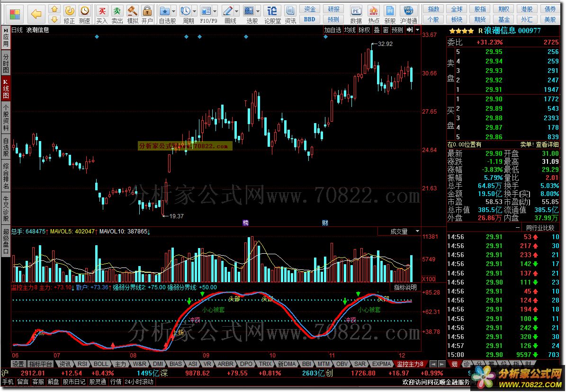
Task: Go back with the yellow left arrow
Action: pyautogui.click(x=36, y=14)
